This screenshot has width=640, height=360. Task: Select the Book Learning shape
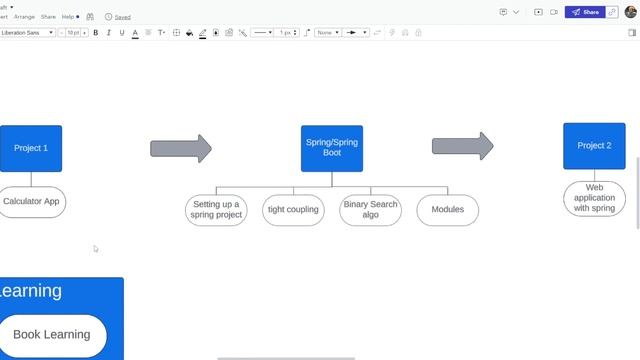52,335
